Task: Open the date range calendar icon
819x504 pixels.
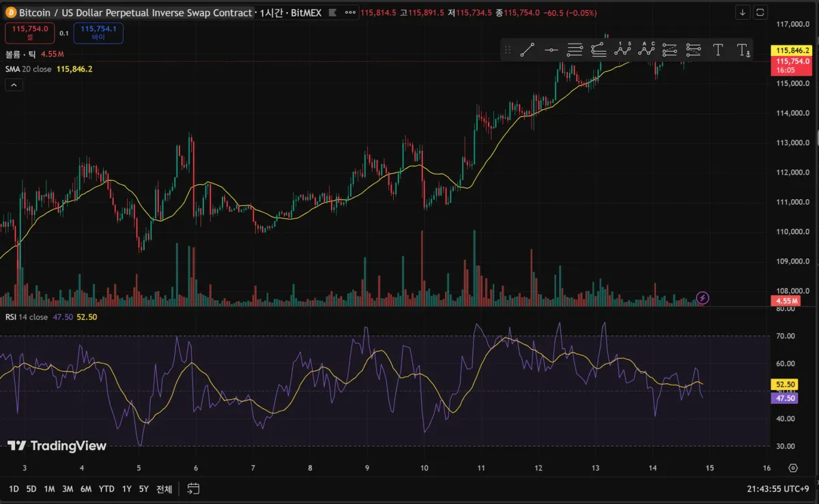Action: tap(193, 489)
